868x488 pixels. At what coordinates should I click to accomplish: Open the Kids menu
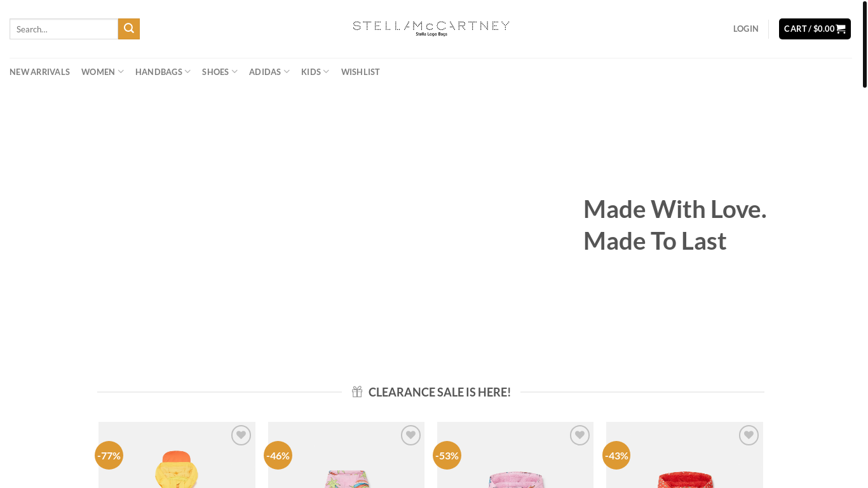click(315, 72)
